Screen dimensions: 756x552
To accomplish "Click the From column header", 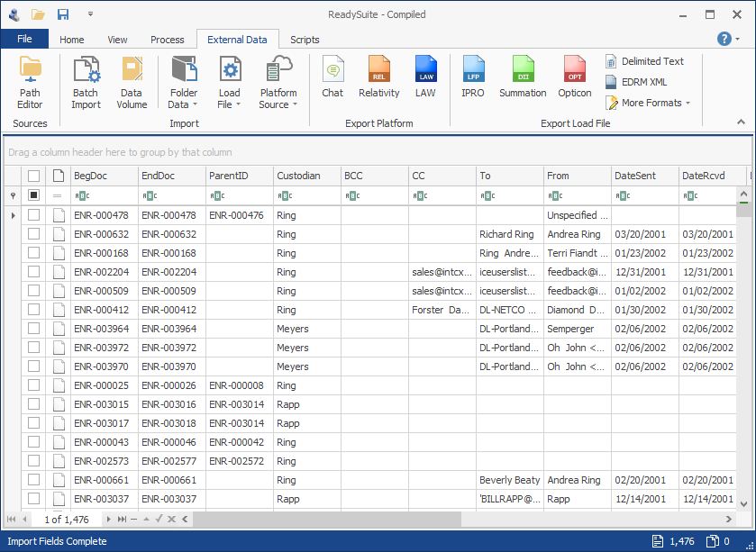I will [578, 176].
